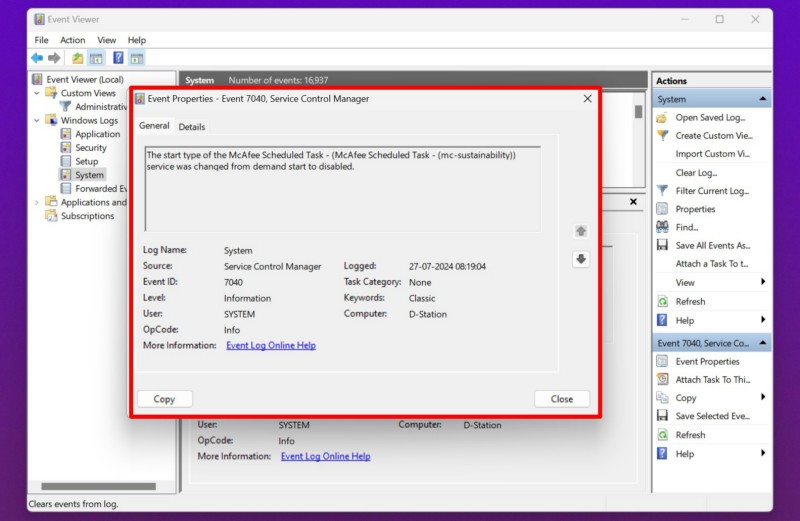Open the Action menu
800x521 pixels.
click(72, 40)
